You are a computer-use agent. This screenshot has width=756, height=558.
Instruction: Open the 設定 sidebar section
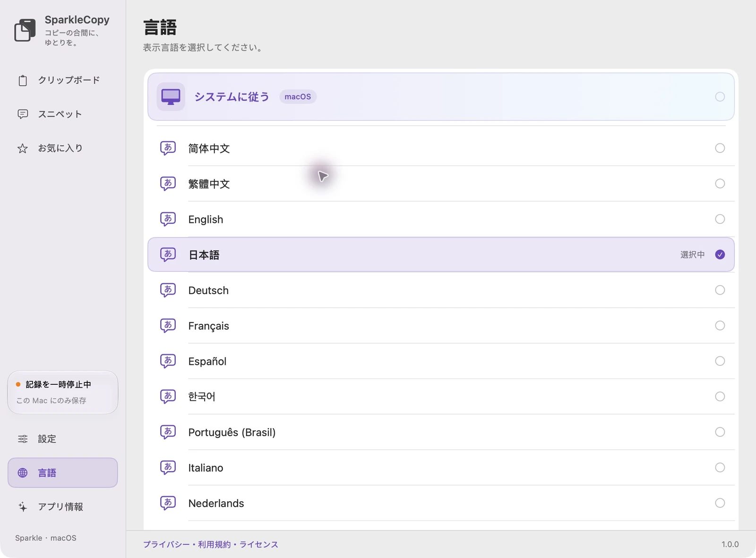click(x=63, y=439)
